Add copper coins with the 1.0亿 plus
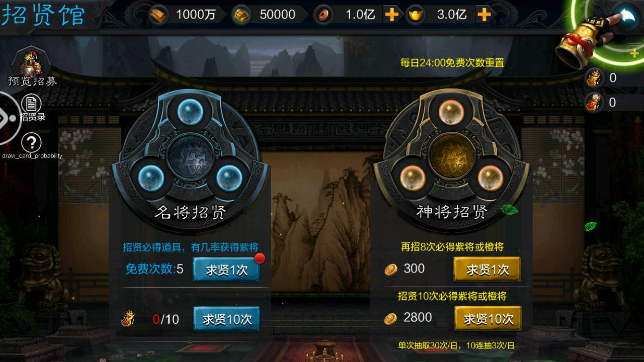Screen dimensions: 644x362 coord(391,15)
